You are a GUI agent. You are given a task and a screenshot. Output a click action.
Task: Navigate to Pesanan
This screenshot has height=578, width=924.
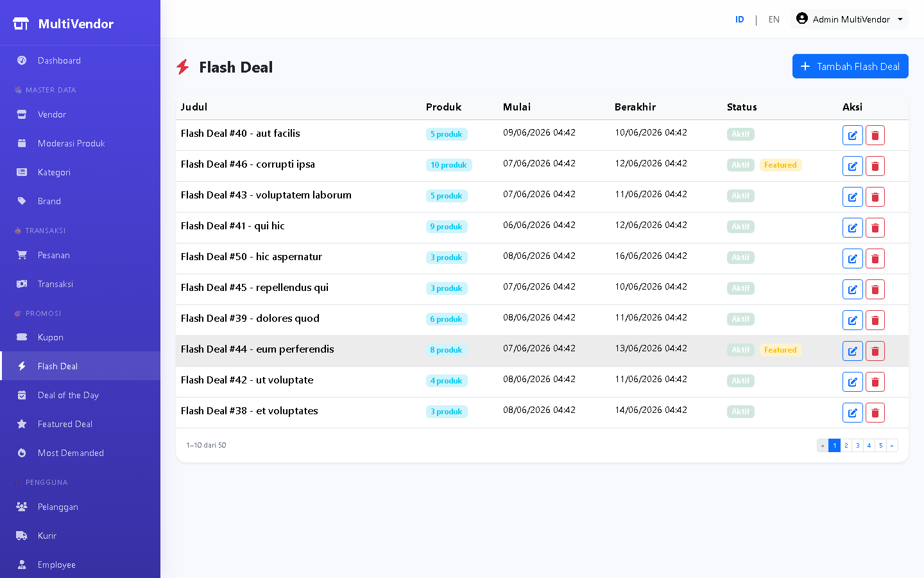click(x=80, y=255)
